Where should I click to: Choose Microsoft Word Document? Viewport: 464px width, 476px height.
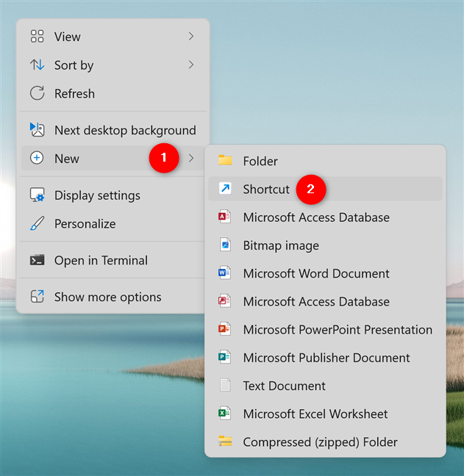325,273
